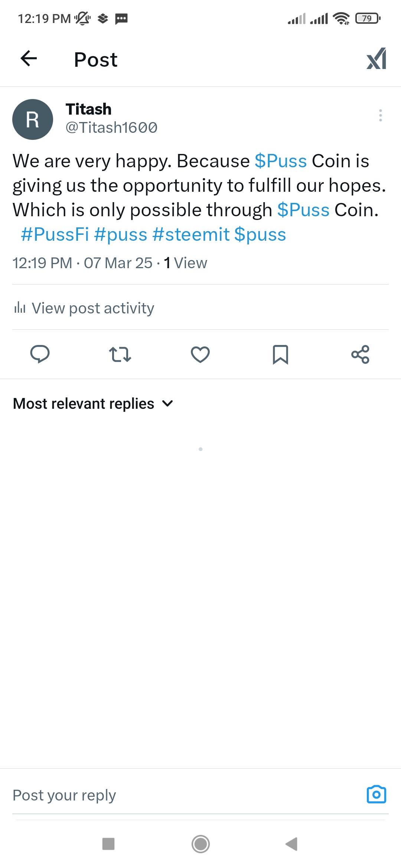Tap the reply speech bubble icon

[x=40, y=354]
